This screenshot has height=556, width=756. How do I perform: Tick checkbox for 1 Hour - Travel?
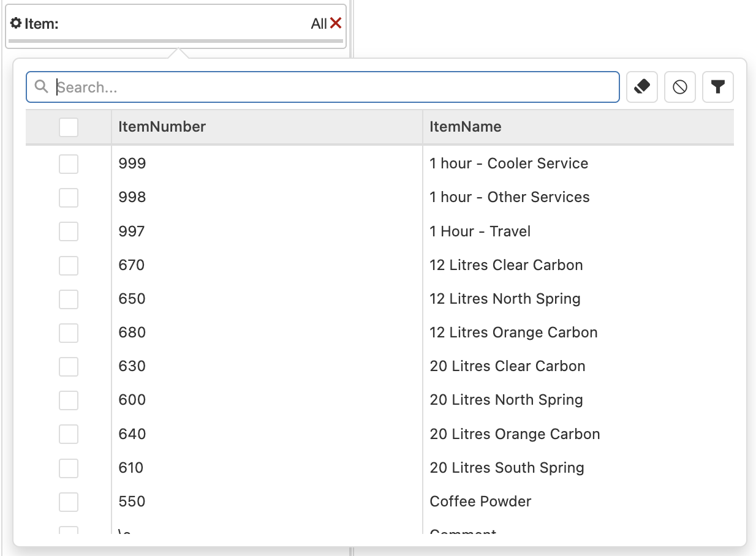[x=69, y=231]
